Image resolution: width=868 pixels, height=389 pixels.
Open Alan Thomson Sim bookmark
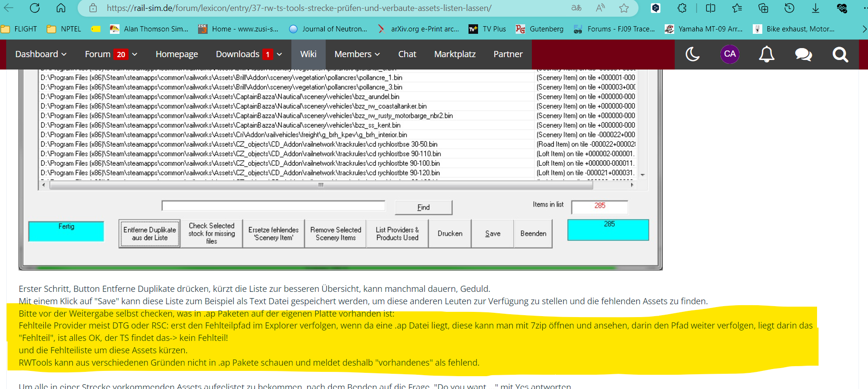click(149, 29)
